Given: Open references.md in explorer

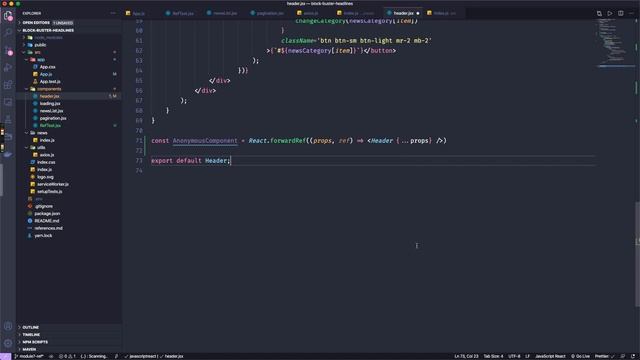Looking at the screenshot, I should point(49,228).
